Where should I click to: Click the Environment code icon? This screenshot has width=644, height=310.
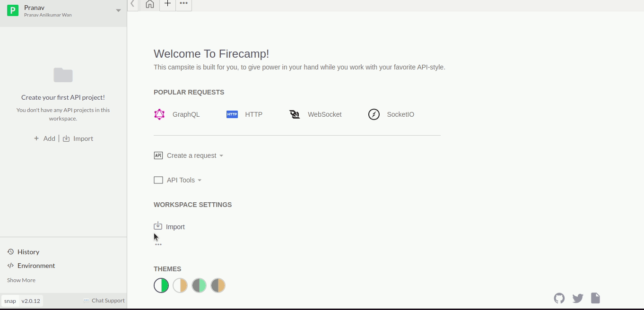[10, 266]
